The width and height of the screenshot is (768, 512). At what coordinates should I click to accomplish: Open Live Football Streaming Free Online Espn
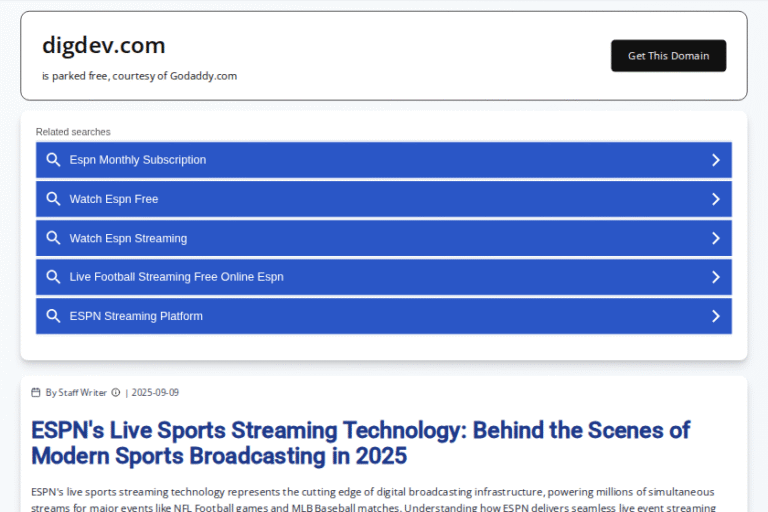click(176, 277)
